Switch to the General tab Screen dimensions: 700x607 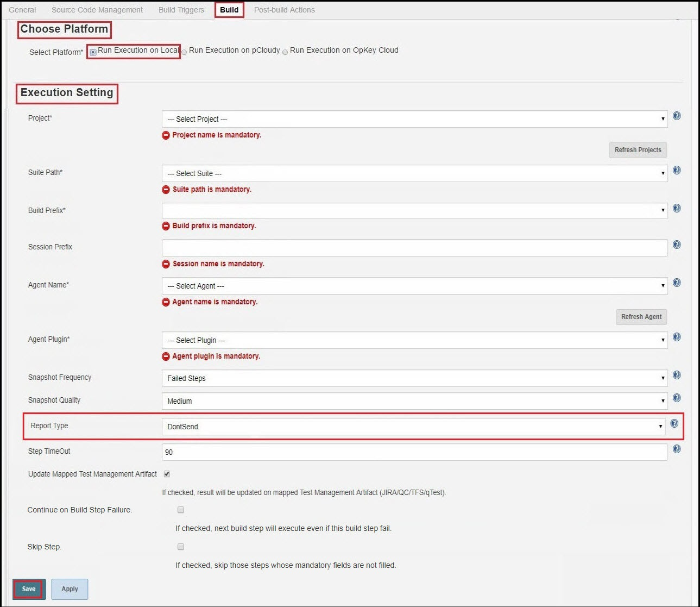(x=22, y=10)
